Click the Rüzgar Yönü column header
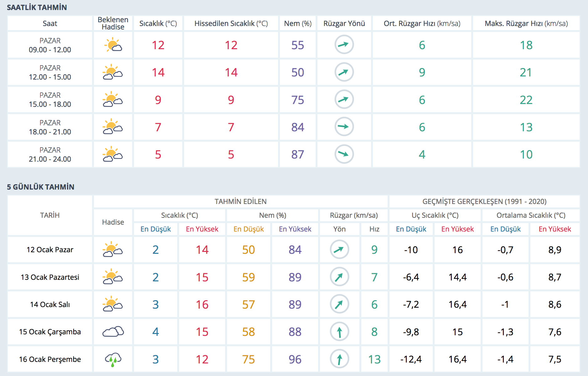The image size is (588, 376). [344, 23]
